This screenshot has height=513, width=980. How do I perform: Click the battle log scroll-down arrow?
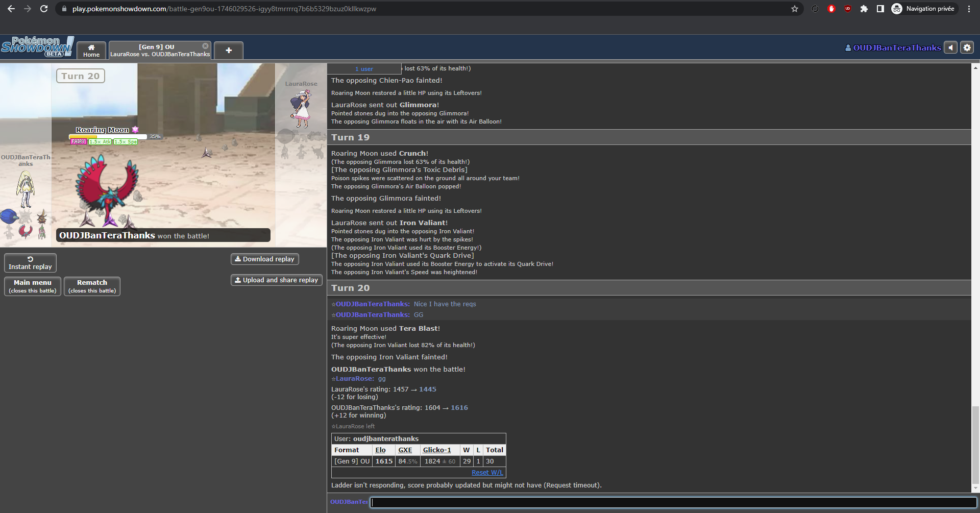point(975,488)
